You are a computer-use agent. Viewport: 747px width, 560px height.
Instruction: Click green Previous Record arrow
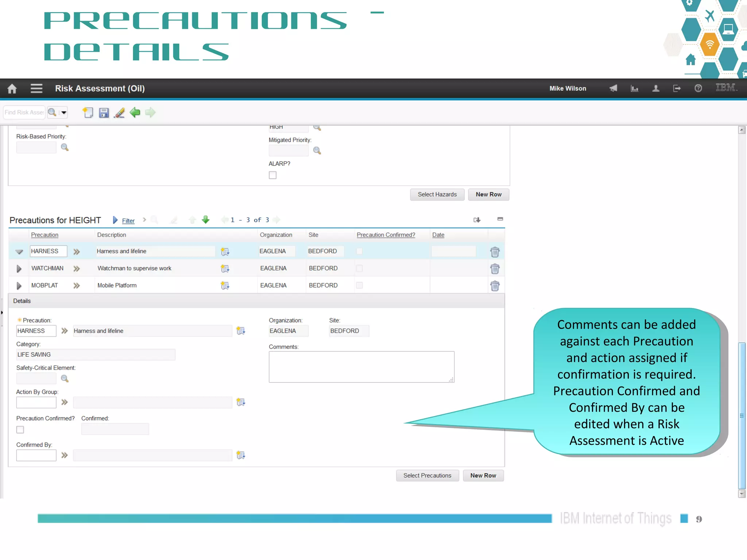(135, 113)
